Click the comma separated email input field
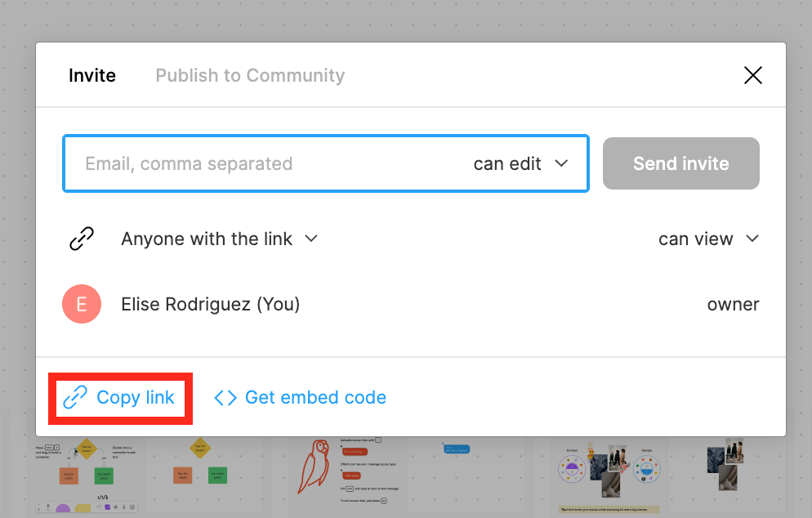 (x=245, y=163)
